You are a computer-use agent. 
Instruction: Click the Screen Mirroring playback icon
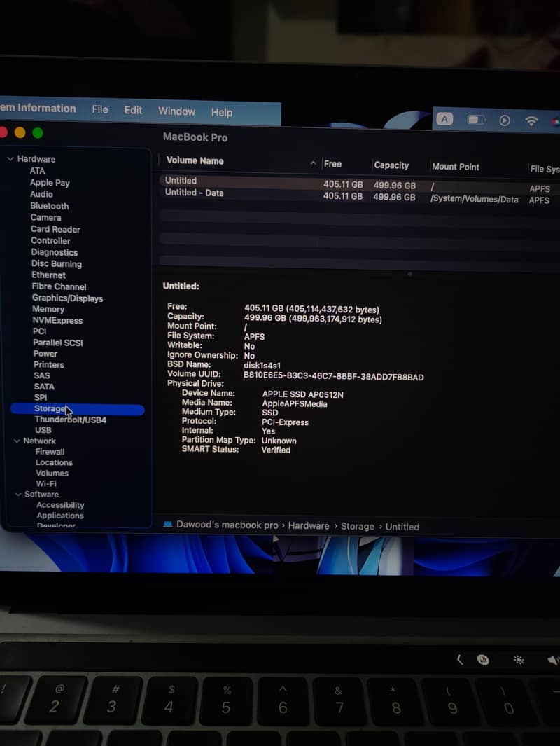coord(505,120)
